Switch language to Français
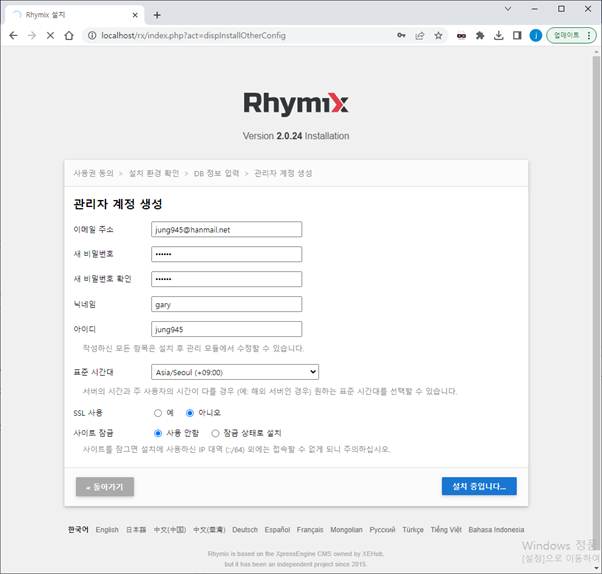This screenshot has width=602, height=574. (310, 530)
